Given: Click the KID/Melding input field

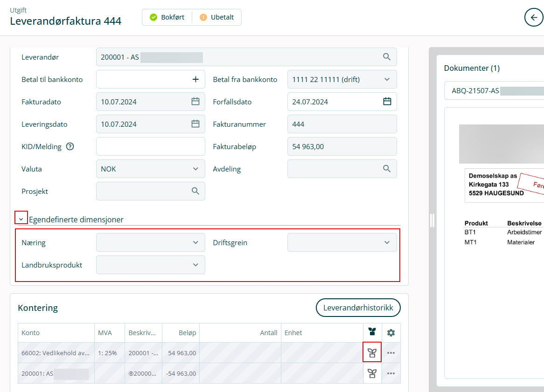Looking at the screenshot, I should coord(150,146).
